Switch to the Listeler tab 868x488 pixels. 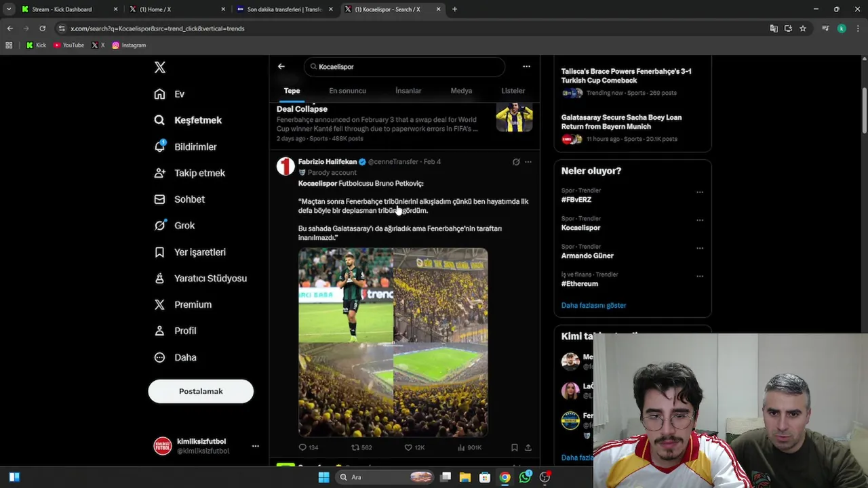(x=513, y=91)
